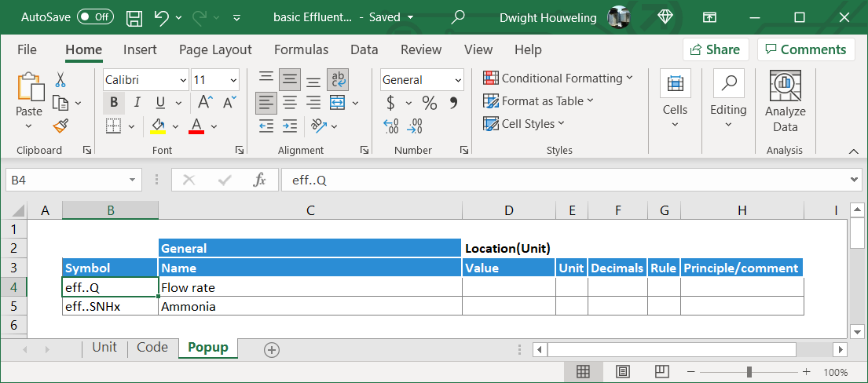
Task: Click the Share button
Action: point(715,49)
